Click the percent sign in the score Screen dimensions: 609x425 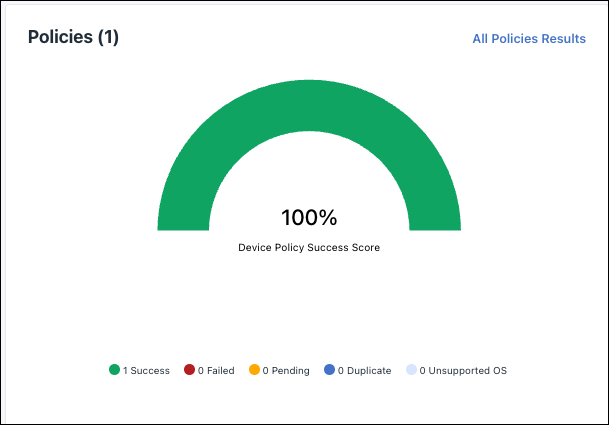[x=329, y=218]
